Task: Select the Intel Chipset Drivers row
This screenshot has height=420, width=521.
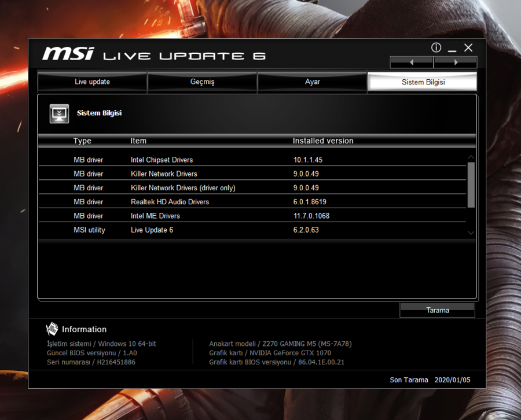Action: click(252, 160)
